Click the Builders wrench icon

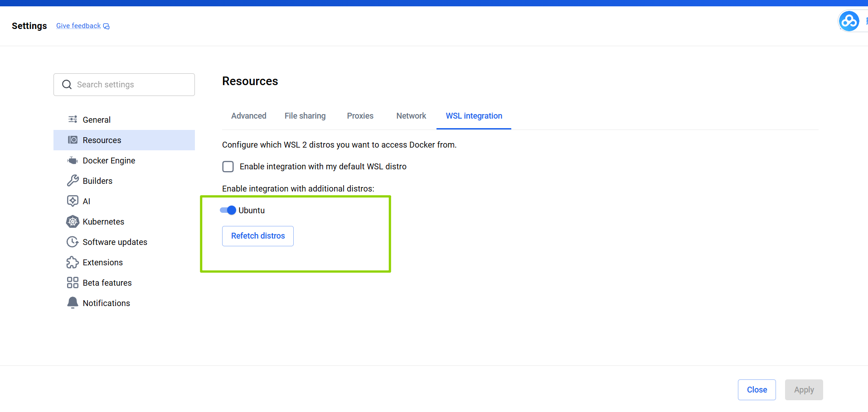(73, 181)
